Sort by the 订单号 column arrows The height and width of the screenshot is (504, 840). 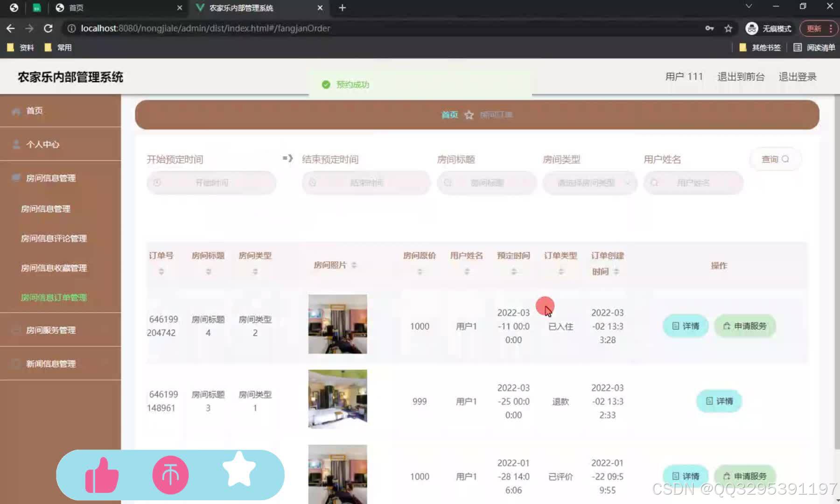[x=161, y=271]
